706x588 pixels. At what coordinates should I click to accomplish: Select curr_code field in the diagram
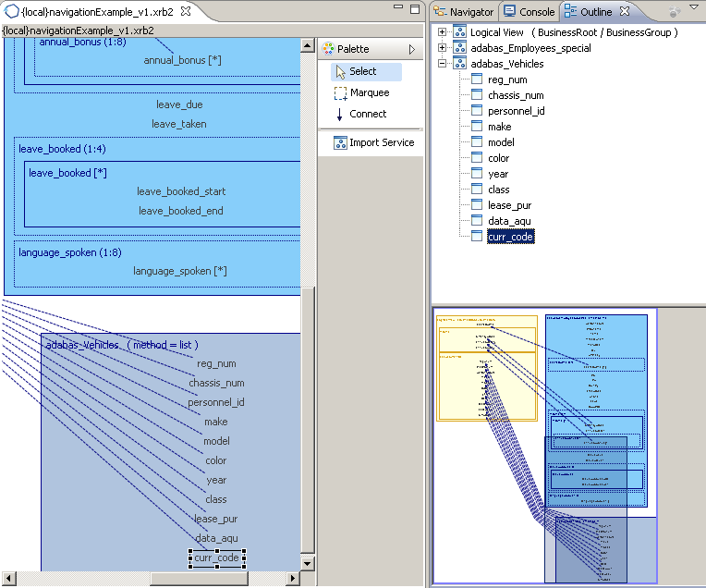tap(216, 557)
